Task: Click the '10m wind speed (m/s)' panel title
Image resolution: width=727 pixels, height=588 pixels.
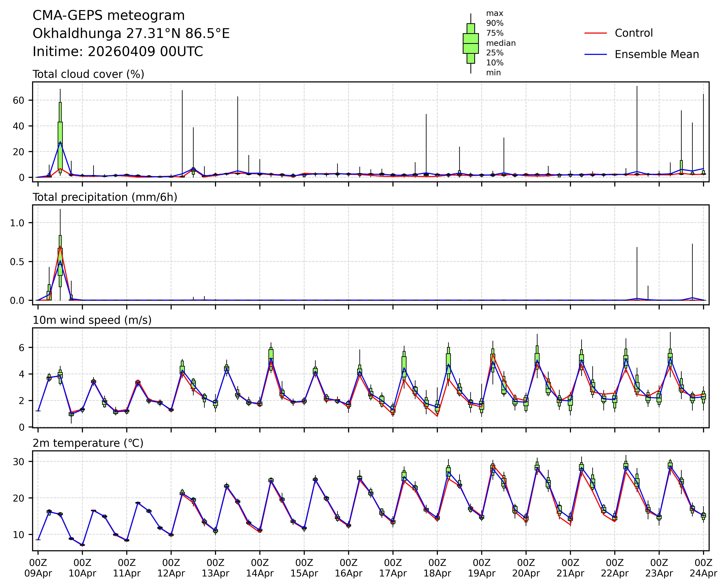Action: tap(92, 320)
